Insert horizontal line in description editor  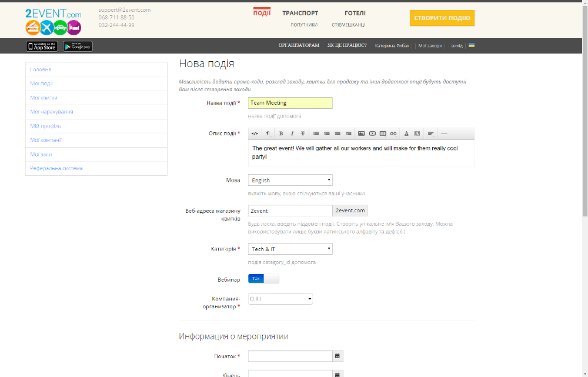(444, 134)
